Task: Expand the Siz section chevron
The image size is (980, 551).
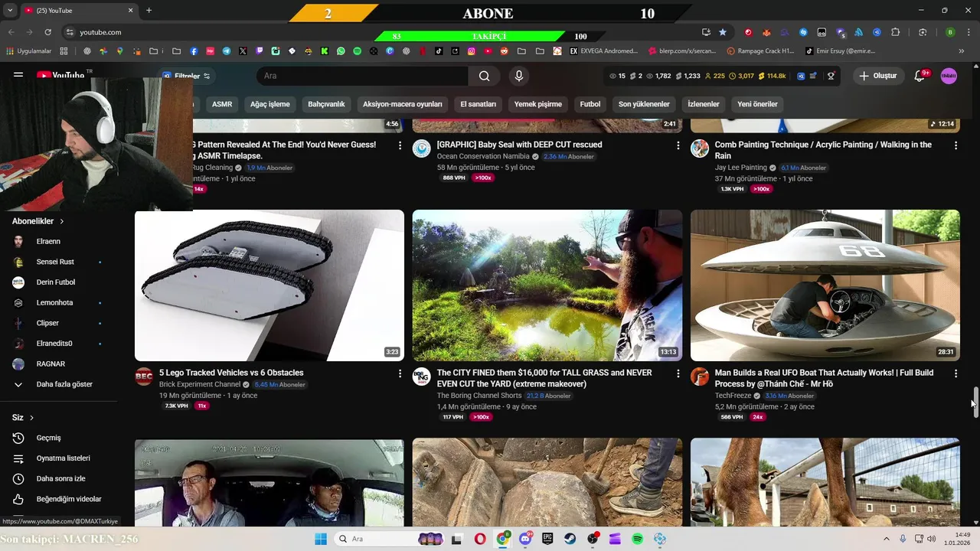Action: pyautogui.click(x=31, y=418)
